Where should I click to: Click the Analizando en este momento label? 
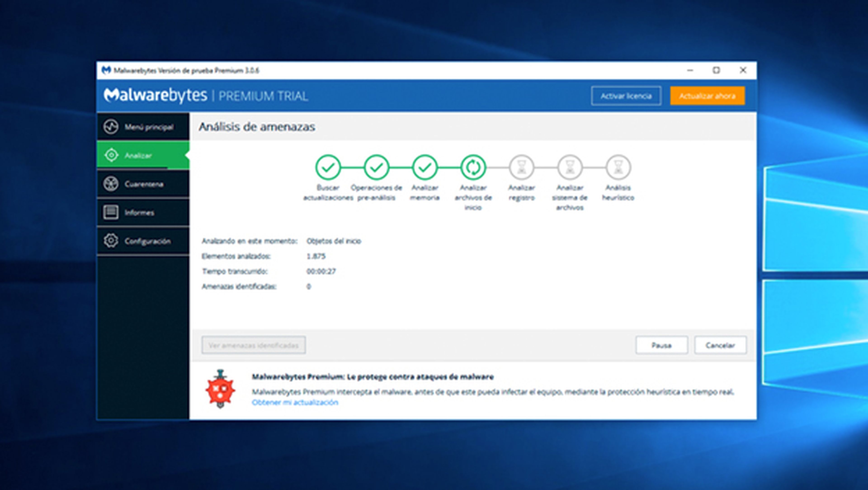250,241
